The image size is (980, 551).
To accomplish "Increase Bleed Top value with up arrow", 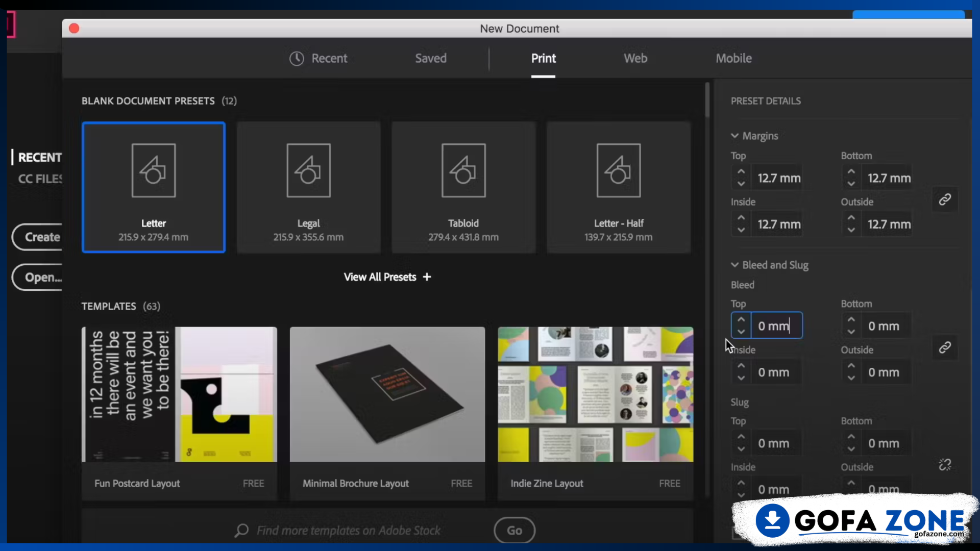I will coord(741,319).
